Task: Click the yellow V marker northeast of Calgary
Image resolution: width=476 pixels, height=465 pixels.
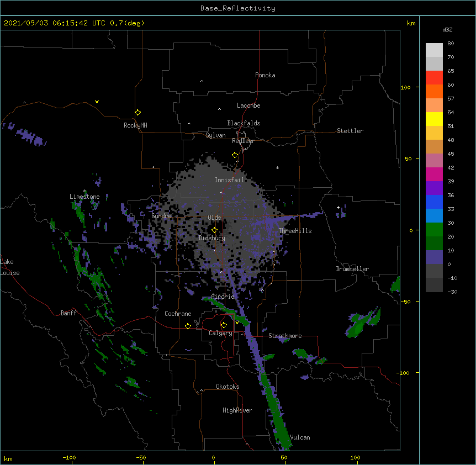Action: 237,322
